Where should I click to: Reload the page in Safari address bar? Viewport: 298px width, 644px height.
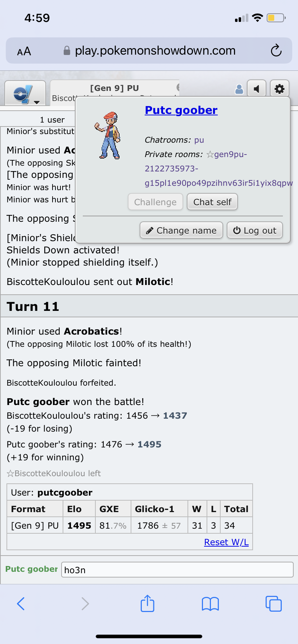[x=276, y=51]
